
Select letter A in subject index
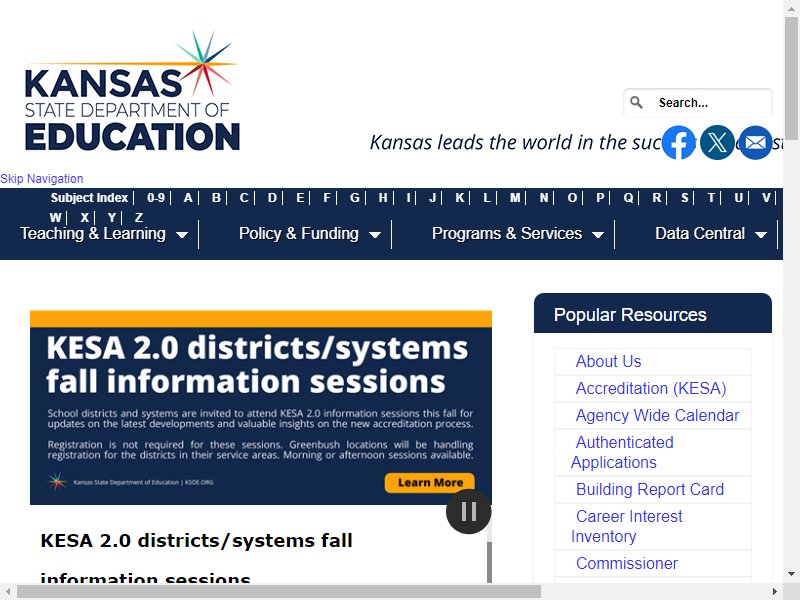tap(188, 197)
